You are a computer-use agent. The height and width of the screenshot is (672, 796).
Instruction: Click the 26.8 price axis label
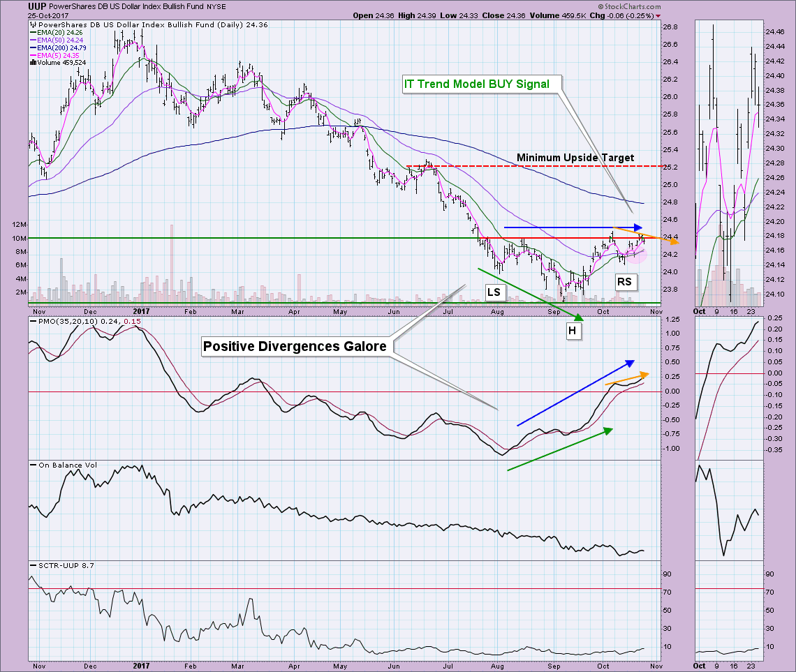click(670, 27)
